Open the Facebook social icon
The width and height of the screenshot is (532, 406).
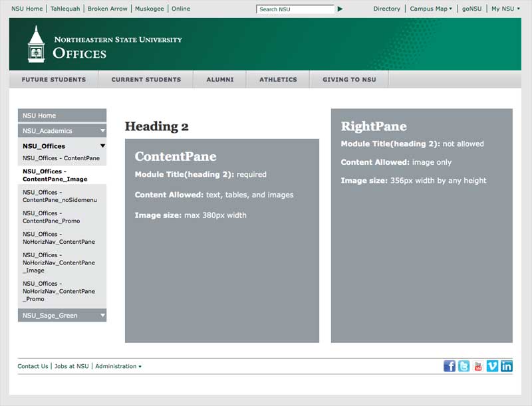point(450,366)
